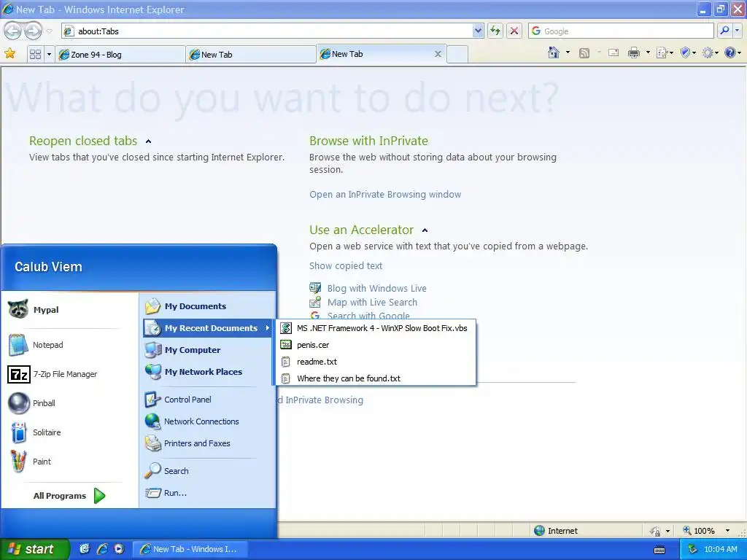Select My Recent Documents entry
The image size is (747, 560).
pos(207,328)
